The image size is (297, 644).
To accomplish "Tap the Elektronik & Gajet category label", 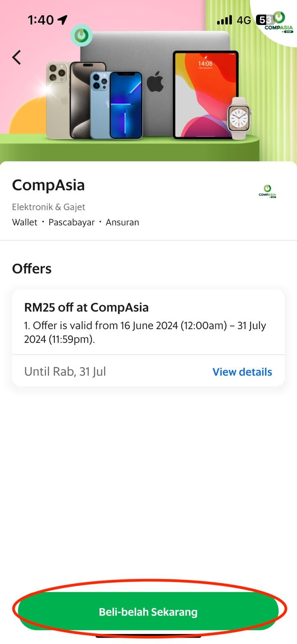I will point(49,207).
